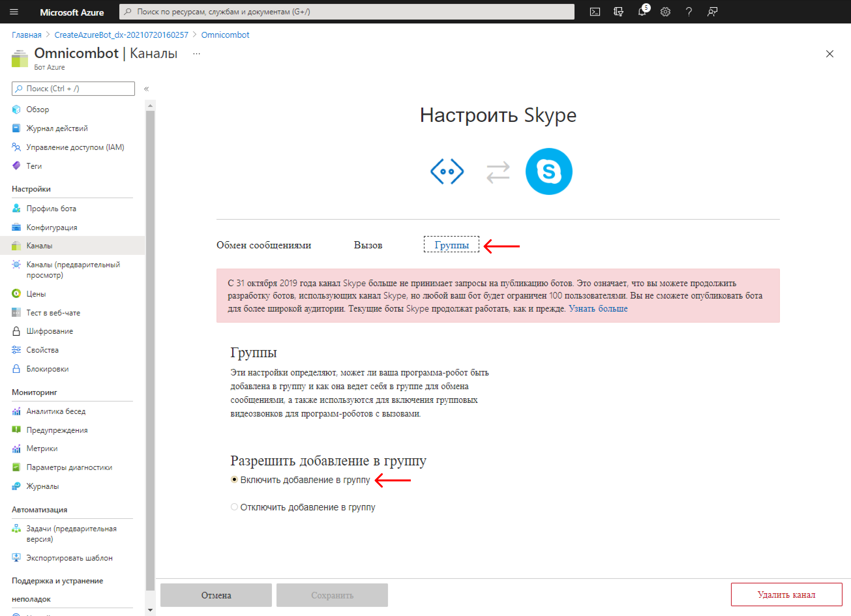Go to Главная breadcrumb
The height and width of the screenshot is (616, 851).
(x=27, y=35)
